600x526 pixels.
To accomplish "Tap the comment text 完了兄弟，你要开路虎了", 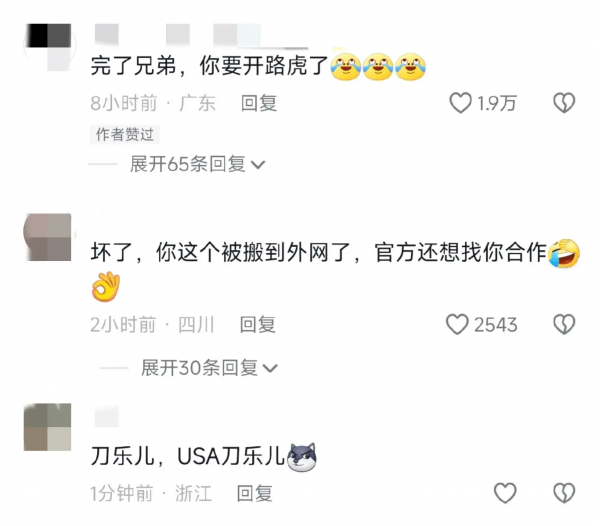I will 209,66.
